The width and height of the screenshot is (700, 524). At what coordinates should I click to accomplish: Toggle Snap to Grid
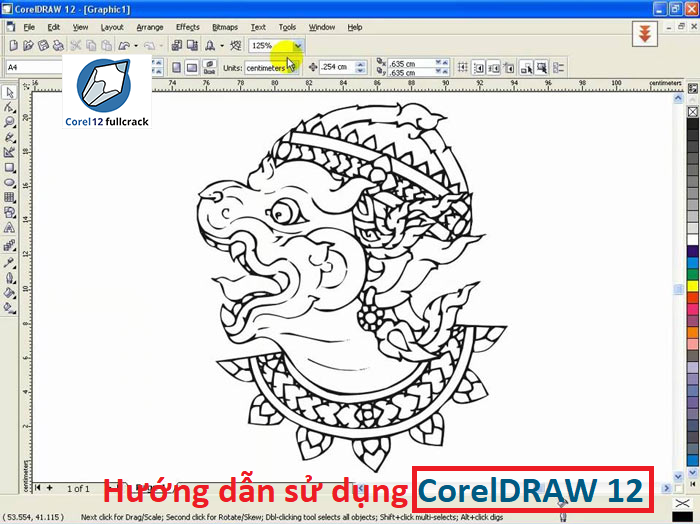pyautogui.click(x=462, y=68)
